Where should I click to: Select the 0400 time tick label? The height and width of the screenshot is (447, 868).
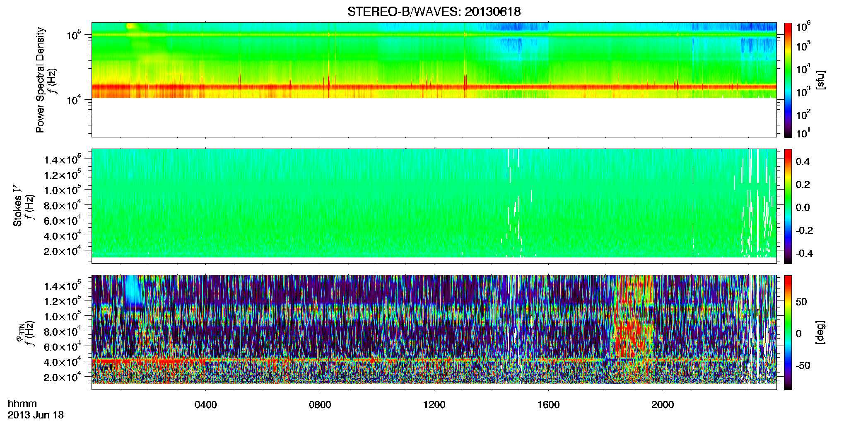206,405
